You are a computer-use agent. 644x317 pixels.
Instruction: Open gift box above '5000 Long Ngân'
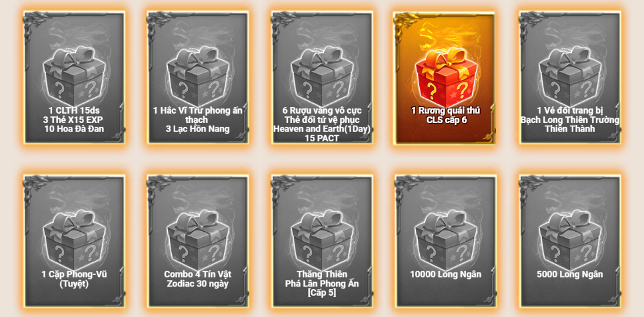pyautogui.click(x=570, y=240)
